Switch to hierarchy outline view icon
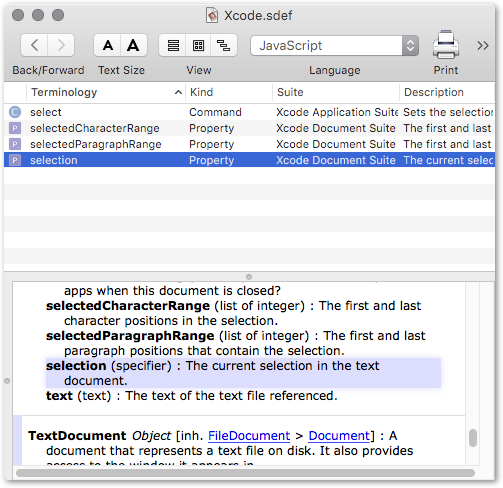 (x=224, y=45)
